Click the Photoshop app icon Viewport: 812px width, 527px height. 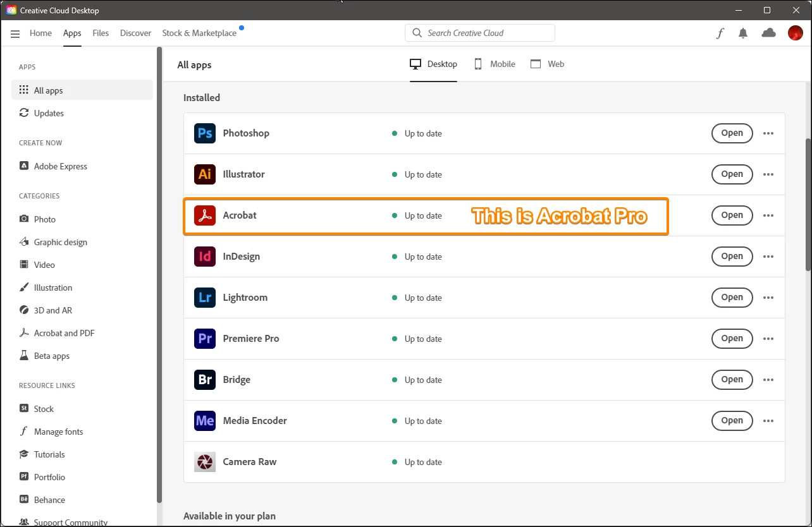(205, 133)
